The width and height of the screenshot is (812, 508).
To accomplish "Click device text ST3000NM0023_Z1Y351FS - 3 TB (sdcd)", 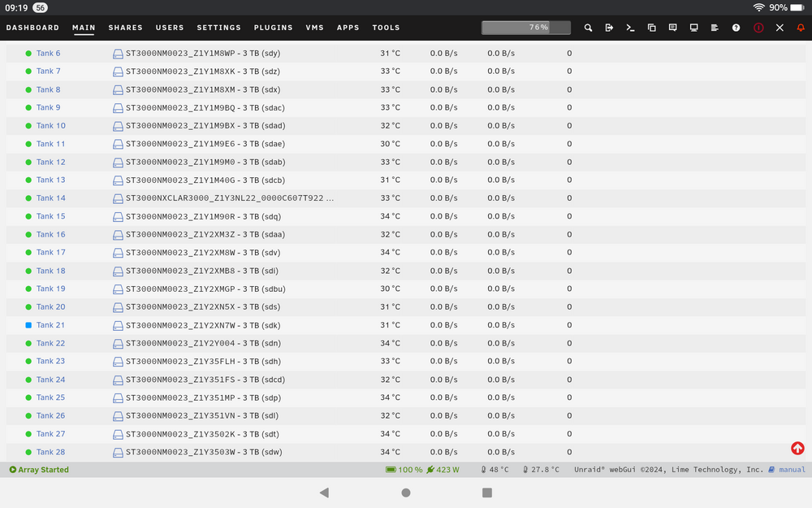I will (x=205, y=380).
